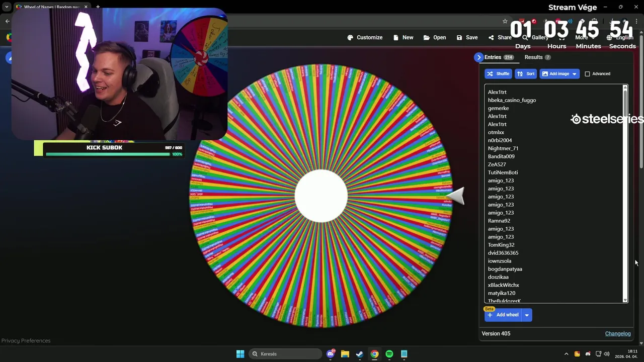Click the xBlackWitchx entry

pyautogui.click(x=503, y=285)
